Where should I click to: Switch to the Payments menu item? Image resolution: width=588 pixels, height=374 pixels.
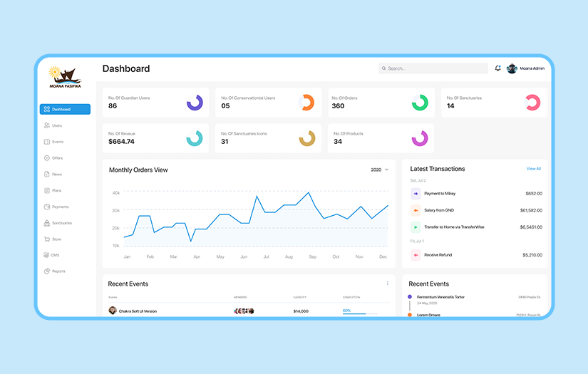point(56,207)
